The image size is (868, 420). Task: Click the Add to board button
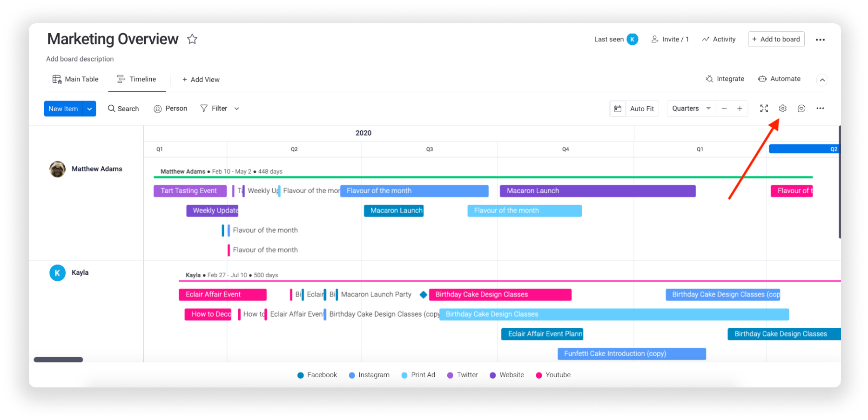click(x=776, y=39)
